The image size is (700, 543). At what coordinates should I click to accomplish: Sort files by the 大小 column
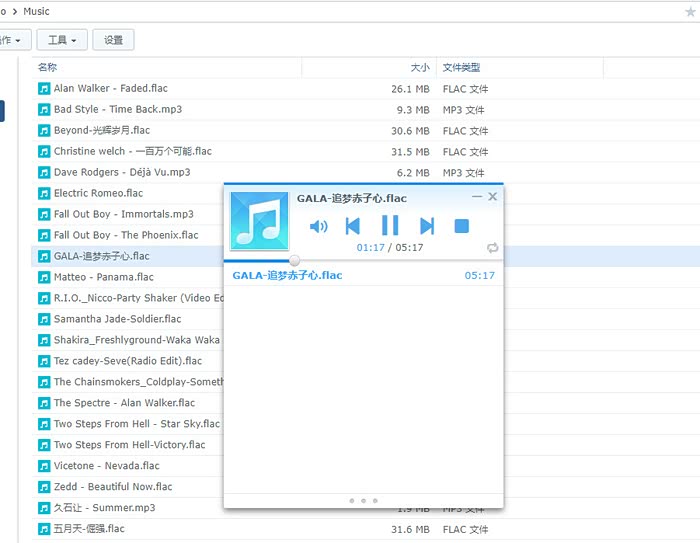pyautogui.click(x=420, y=68)
